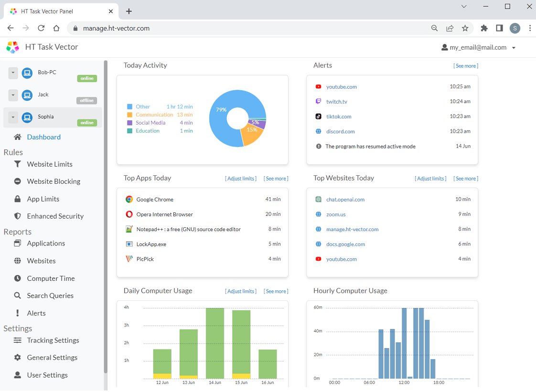Click See more link in Alerts panel

465,66
